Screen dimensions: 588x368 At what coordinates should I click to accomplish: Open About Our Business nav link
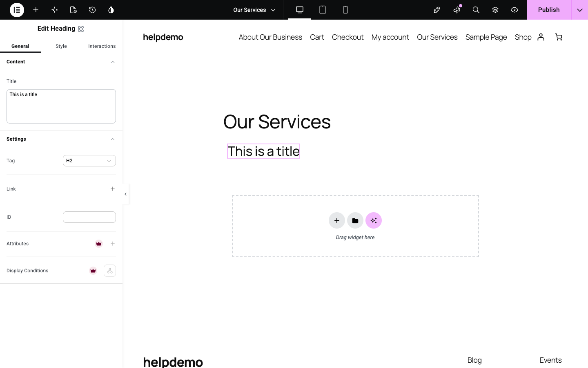270,37
